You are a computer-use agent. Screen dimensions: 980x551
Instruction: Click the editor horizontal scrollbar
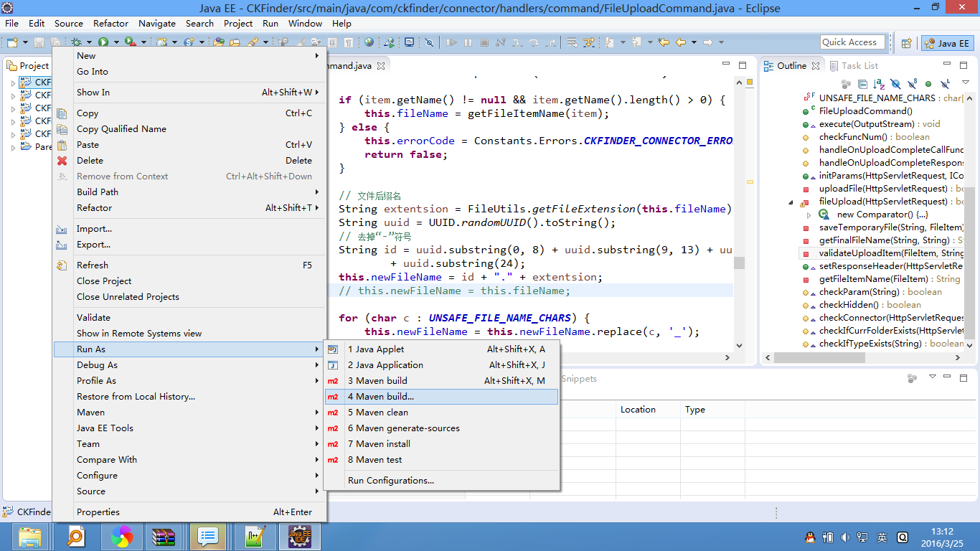[x=532, y=357]
